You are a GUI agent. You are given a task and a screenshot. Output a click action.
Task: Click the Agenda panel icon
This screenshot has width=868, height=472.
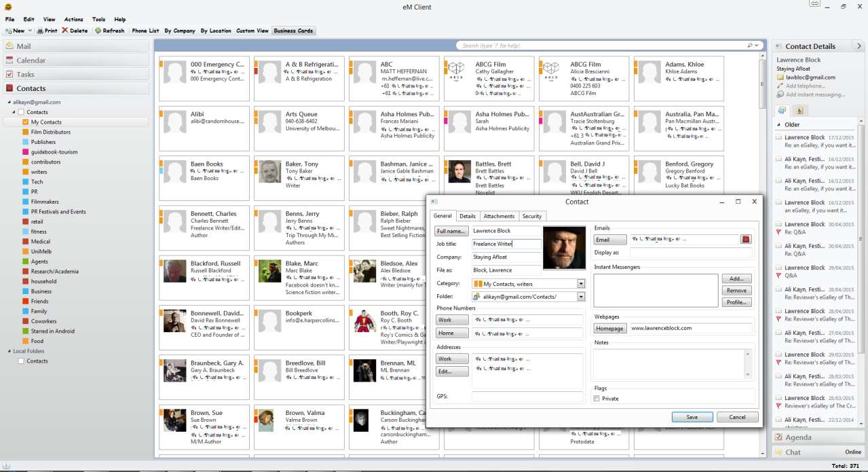pos(778,437)
